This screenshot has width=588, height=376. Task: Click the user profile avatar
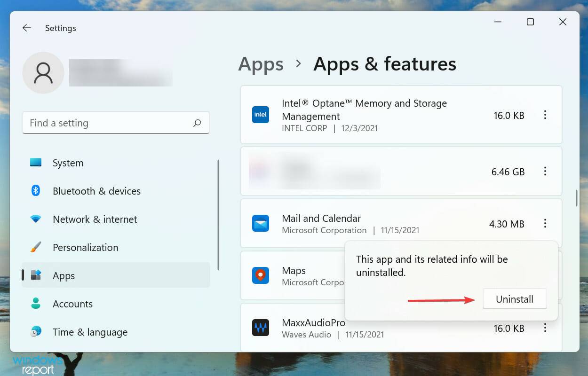point(43,73)
